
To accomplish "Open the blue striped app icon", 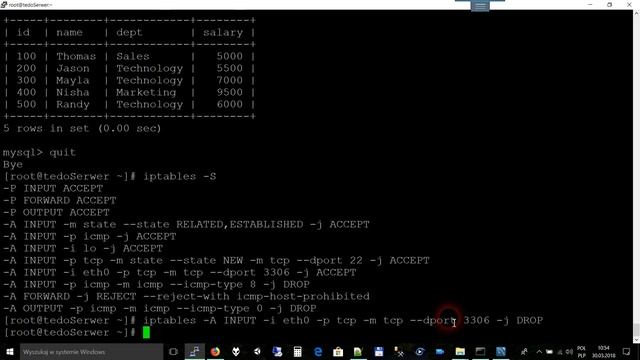I will [x=501, y=352].
